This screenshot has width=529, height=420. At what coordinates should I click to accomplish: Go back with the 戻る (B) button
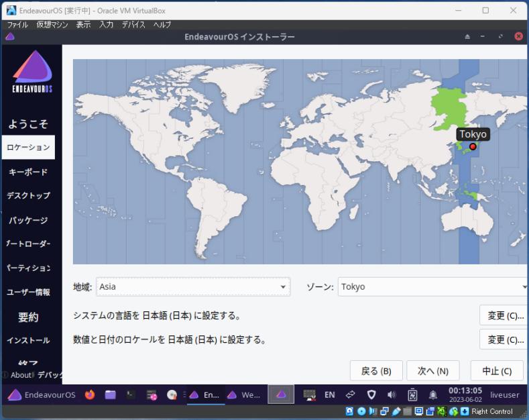point(376,371)
